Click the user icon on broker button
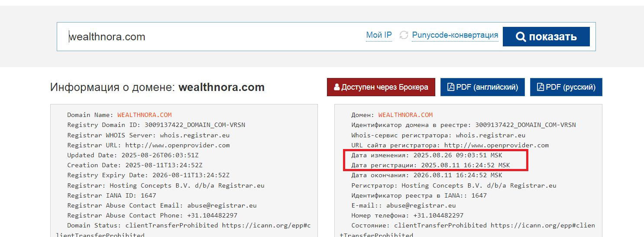 click(x=337, y=87)
